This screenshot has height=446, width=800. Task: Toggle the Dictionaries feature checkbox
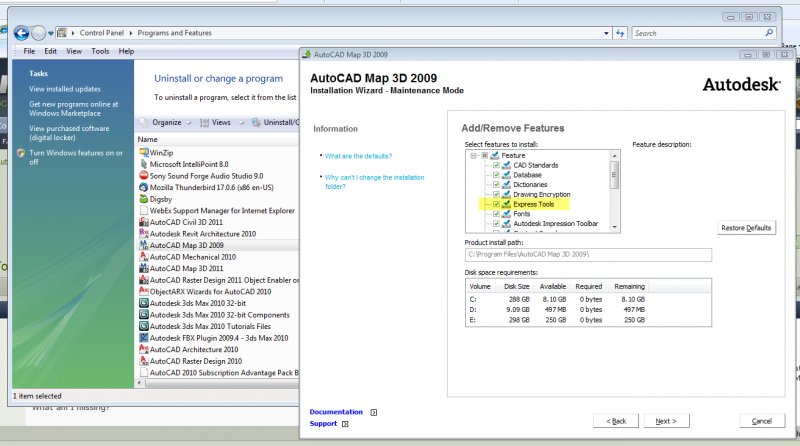click(496, 185)
